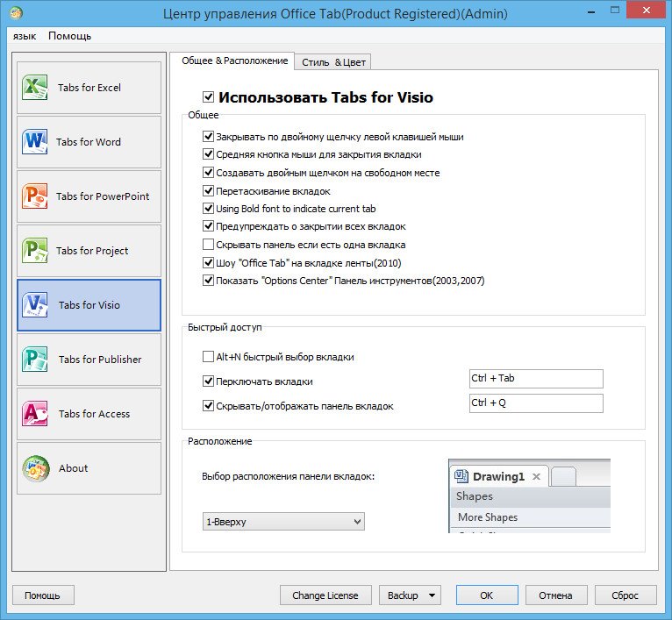This screenshot has height=620, width=672.
Task: Confirm settings with OK button
Action: click(487, 595)
